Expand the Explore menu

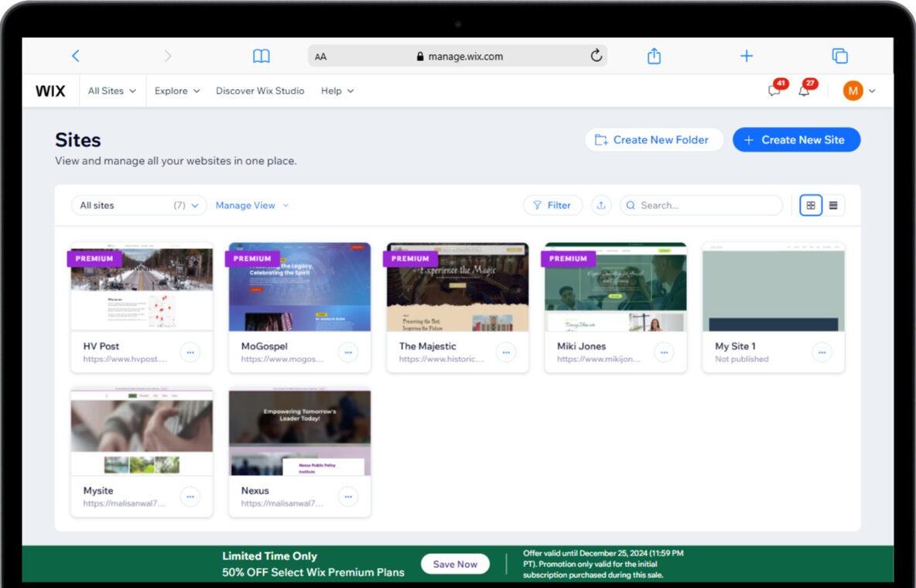pyautogui.click(x=177, y=91)
